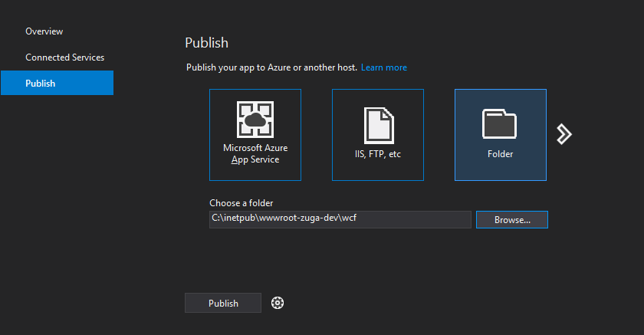Show more publish targets with the right chevron
Screen dimensions: 644x335
click(x=564, y=134)
